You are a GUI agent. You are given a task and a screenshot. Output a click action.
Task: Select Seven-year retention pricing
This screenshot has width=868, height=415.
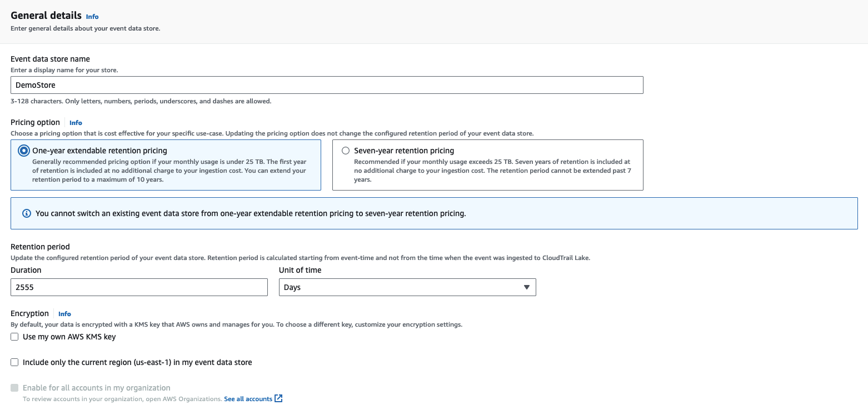(x=346, y=150)
